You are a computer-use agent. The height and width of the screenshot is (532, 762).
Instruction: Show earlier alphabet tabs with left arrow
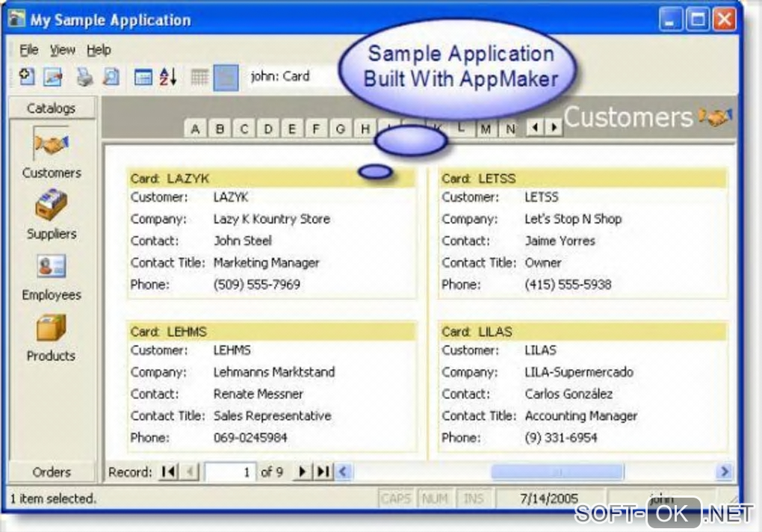pos(535,127)
